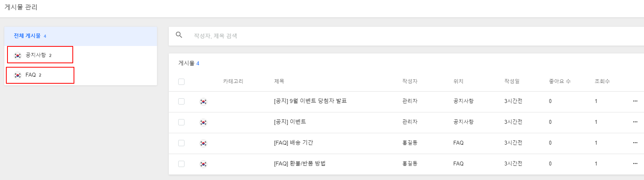Image resolution: width=644 pixels, height=180 pixels.
Task: Open post titled [공지] 이벤트
Action: [290, 122]
